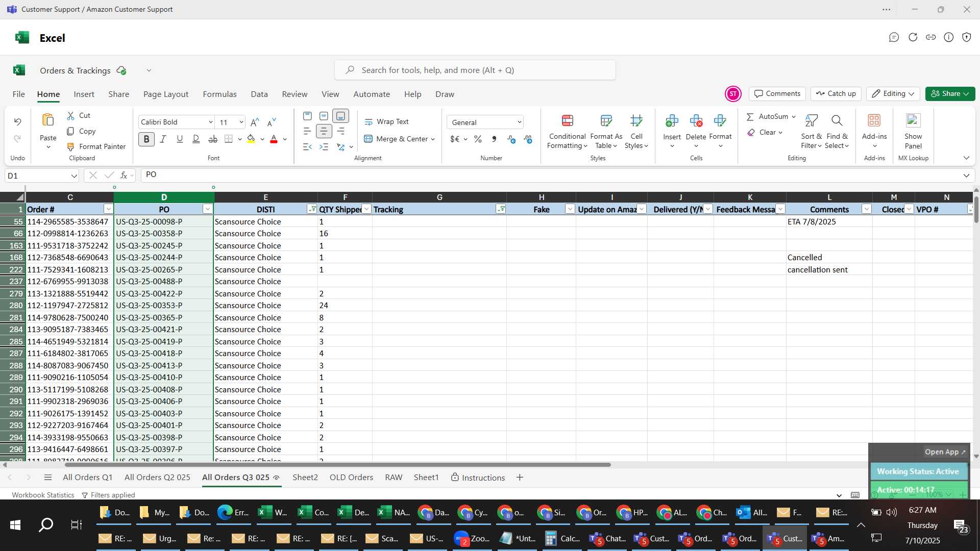Open the Insert ribbon tab
This screenshot has width=980, height=551.
click(84, 94)
